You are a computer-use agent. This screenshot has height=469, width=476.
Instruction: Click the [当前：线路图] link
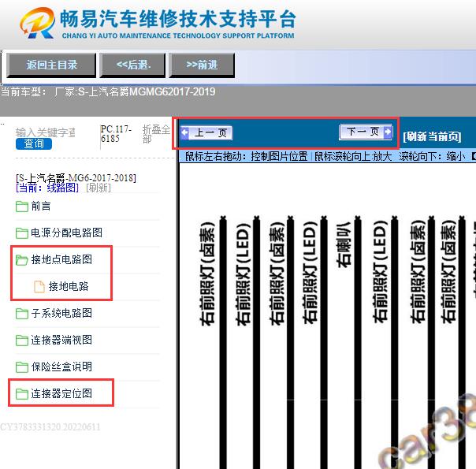[47, 188]
